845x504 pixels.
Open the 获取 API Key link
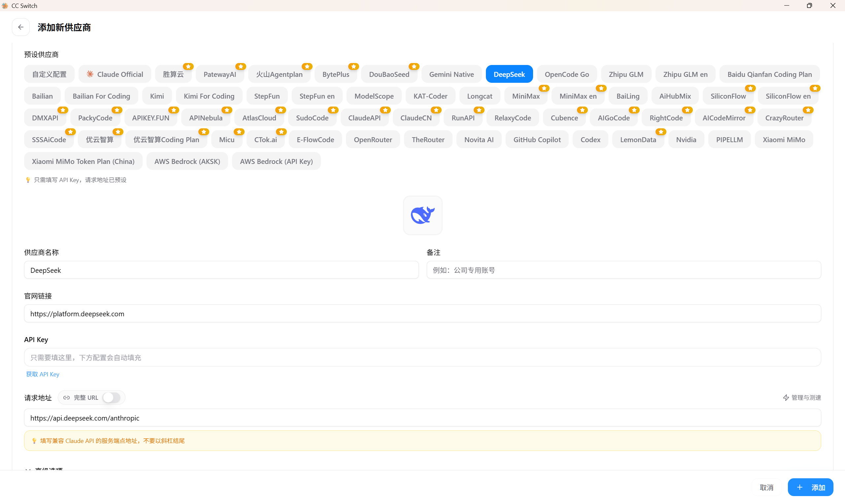tap(43, 374)
